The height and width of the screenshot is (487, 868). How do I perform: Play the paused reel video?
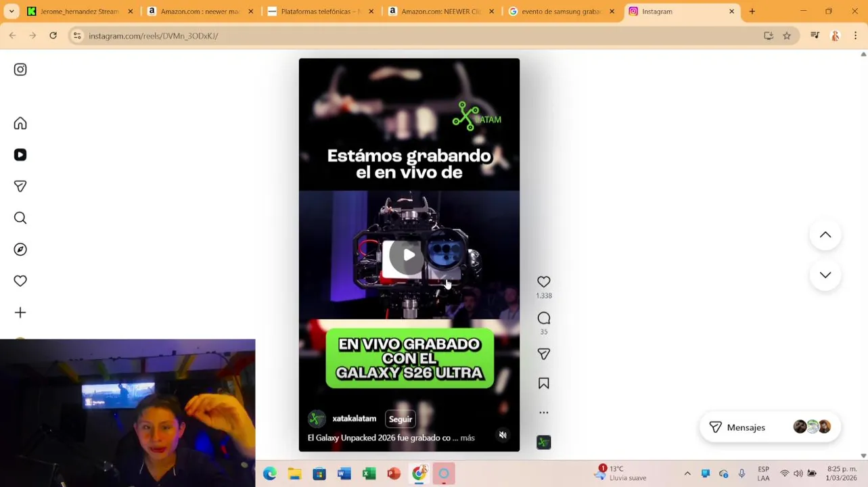click(409, 255)
